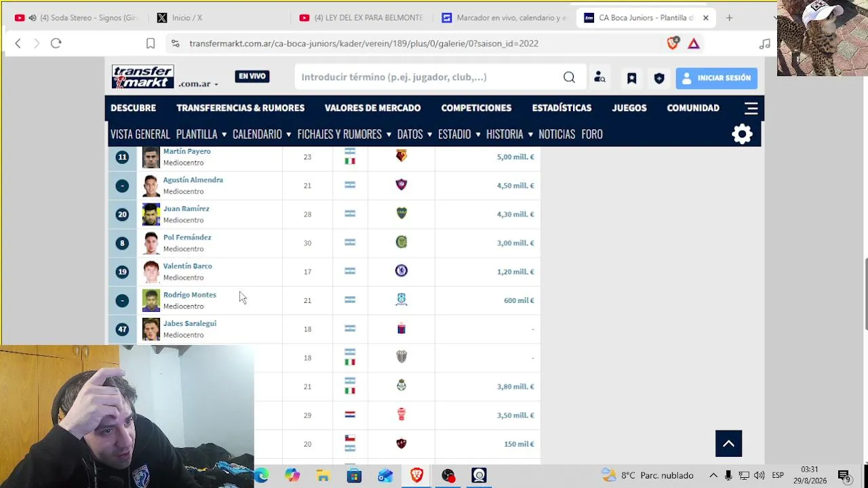Bookmark this page in Brave toolbar

151,43
